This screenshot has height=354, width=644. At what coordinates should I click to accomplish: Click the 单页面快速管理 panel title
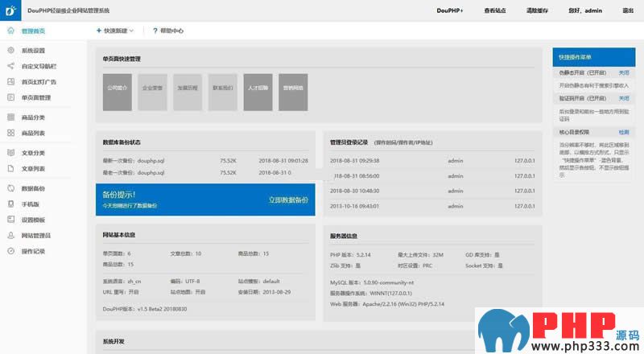tap(122, 59)
